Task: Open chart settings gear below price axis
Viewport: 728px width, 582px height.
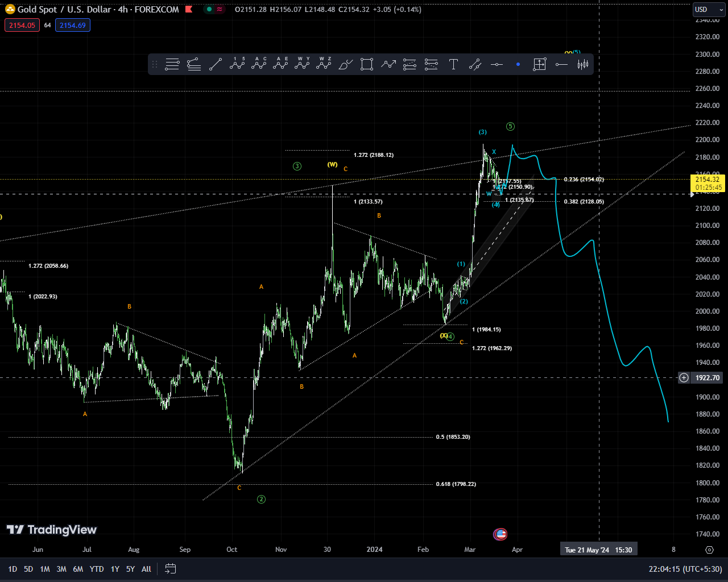Action: (709, 550)
